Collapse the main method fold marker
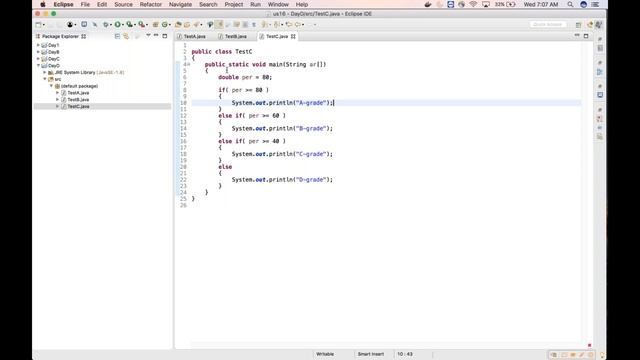This screenshot has height=360, width=640. pyautogui.click(x=189, y=64)
